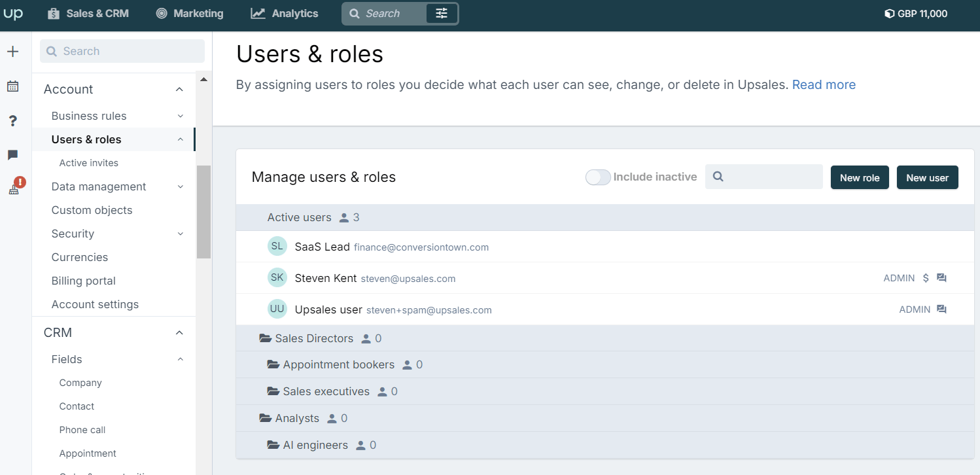Click the Steven Kent user name

tap(326, 278)
